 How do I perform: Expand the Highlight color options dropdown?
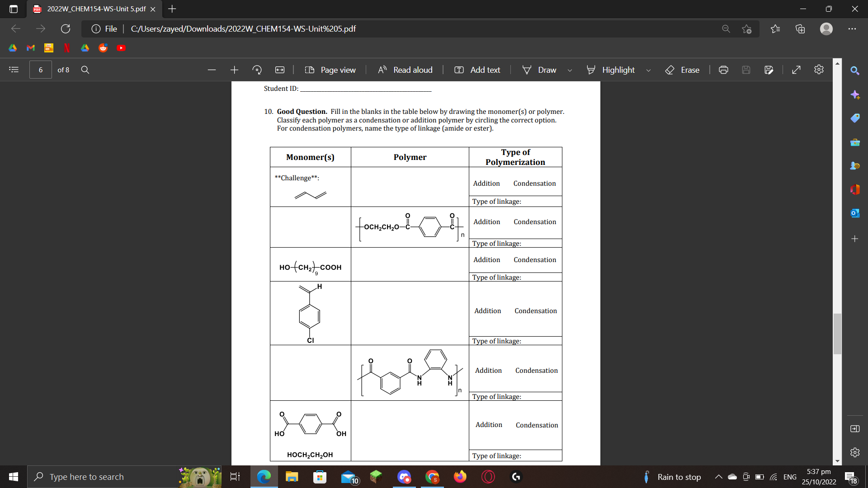click(648, 70)
